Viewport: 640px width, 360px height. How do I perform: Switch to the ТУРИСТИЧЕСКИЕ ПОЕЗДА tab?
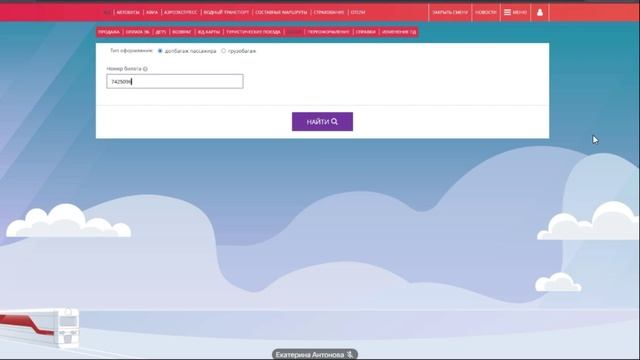(x=253, y=32)
